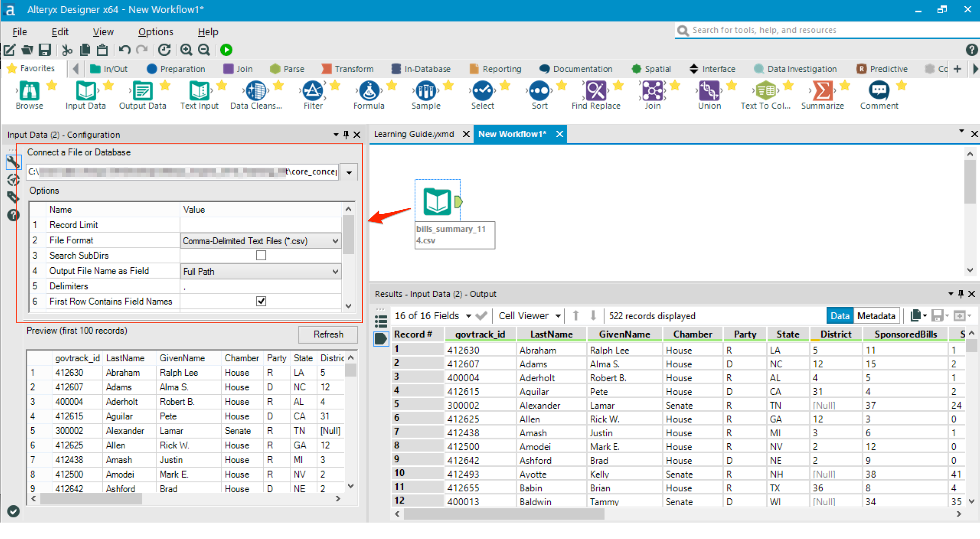Expand the Configuration panel options arrow
The image size is (980, 539).
(x=336, y=135)
